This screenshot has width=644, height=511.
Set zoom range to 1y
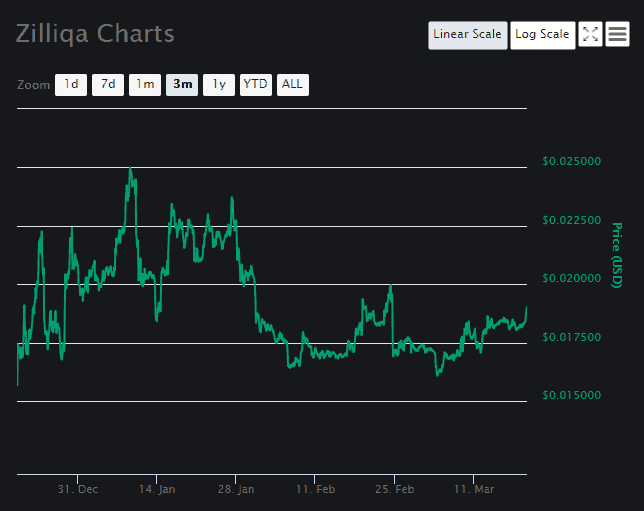click(x=219, y=85)
